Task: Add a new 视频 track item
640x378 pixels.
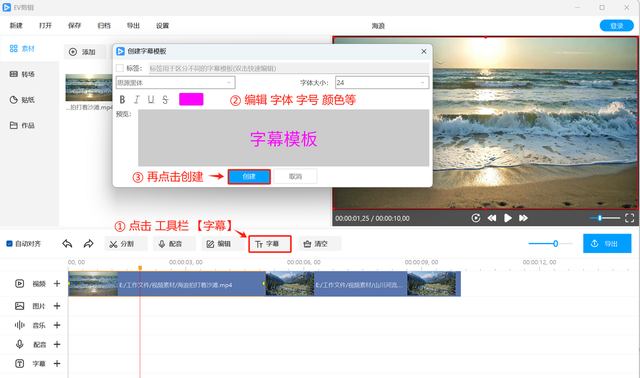Action: click(x=57, y=283)
